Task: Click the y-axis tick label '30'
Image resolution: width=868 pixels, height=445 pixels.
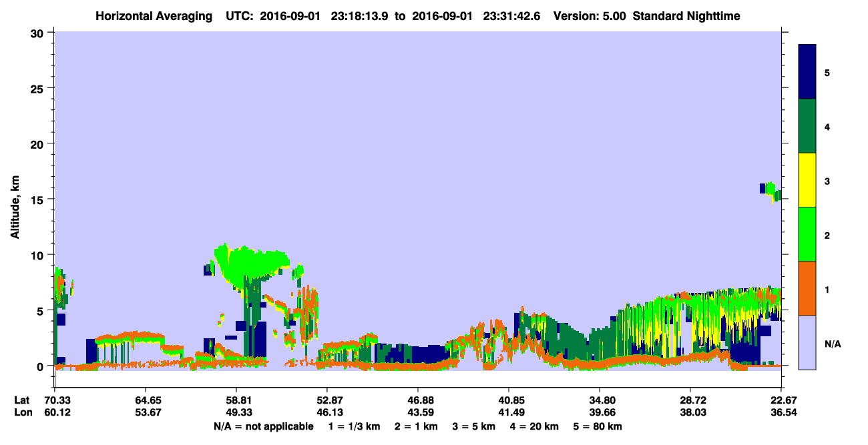Action: coord(39,32)
